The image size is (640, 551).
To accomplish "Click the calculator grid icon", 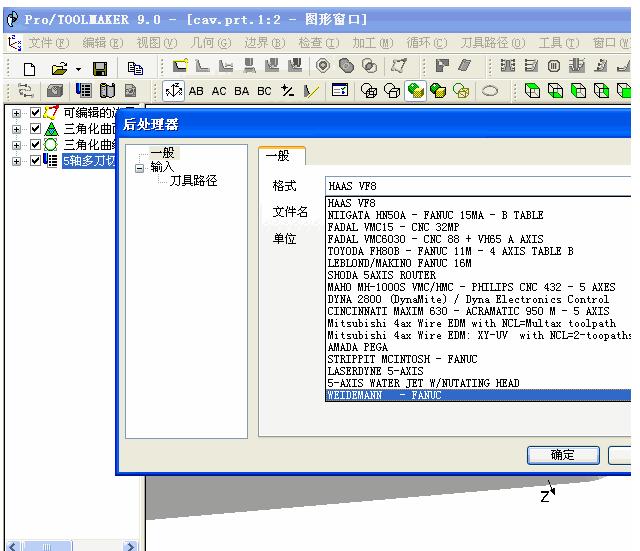I will tap(508, 66).
